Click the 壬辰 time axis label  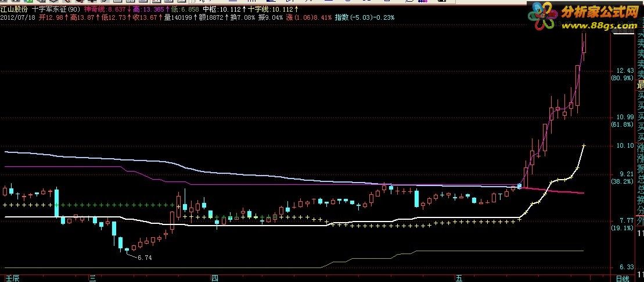[12, 279]
